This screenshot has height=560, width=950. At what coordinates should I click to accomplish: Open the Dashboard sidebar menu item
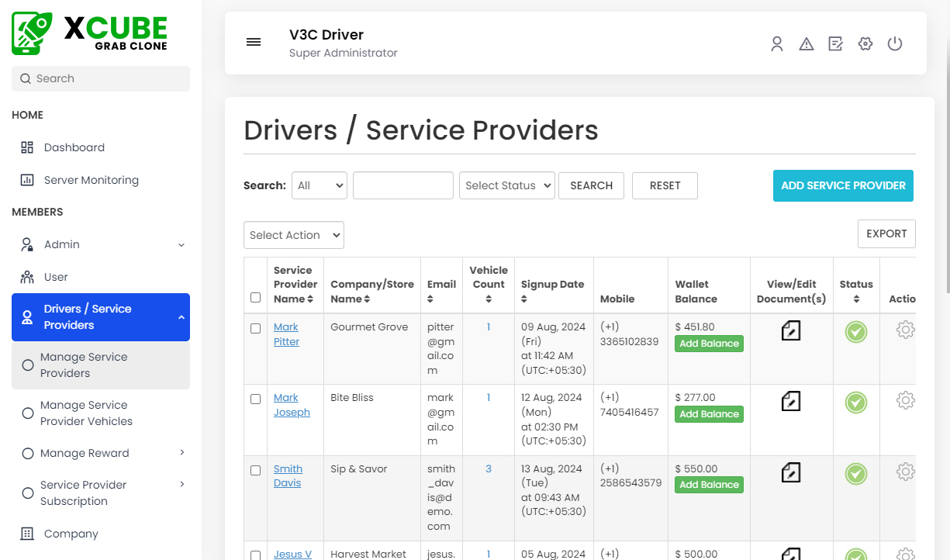[74, 147]
